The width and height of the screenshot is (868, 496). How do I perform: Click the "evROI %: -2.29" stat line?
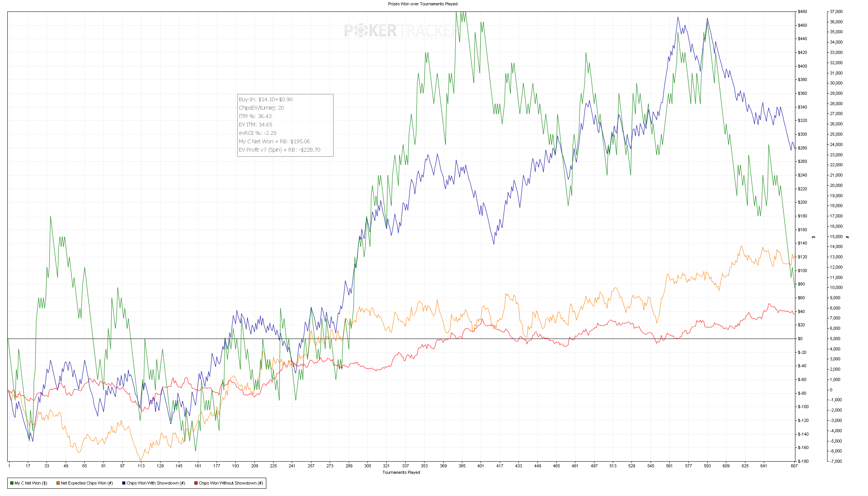click(x=257, y=133)
